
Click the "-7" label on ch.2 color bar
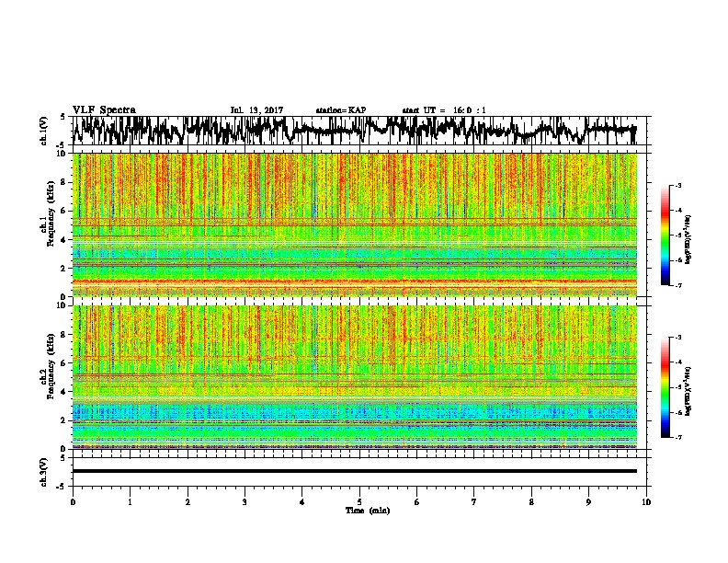coord(677,438)
